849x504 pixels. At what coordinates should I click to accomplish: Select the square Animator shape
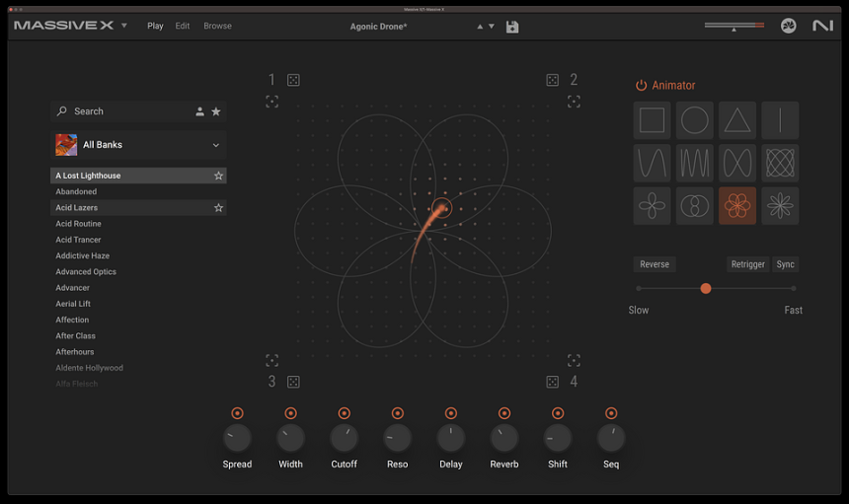click(x=652, y=120)
